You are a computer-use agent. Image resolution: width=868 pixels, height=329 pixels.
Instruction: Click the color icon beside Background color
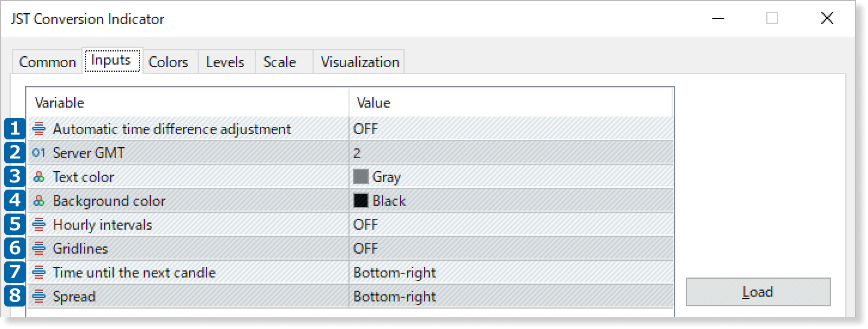[x=40, y=201]
